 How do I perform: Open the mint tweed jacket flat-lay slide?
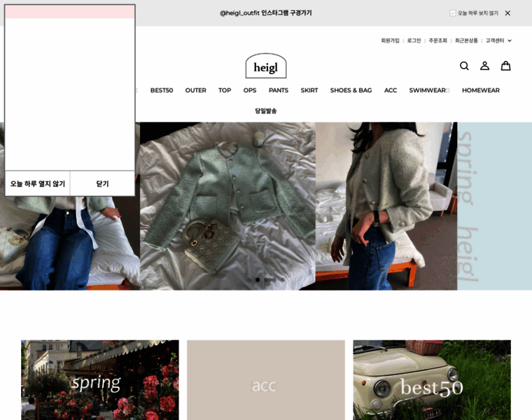click(x=227, y=206)
